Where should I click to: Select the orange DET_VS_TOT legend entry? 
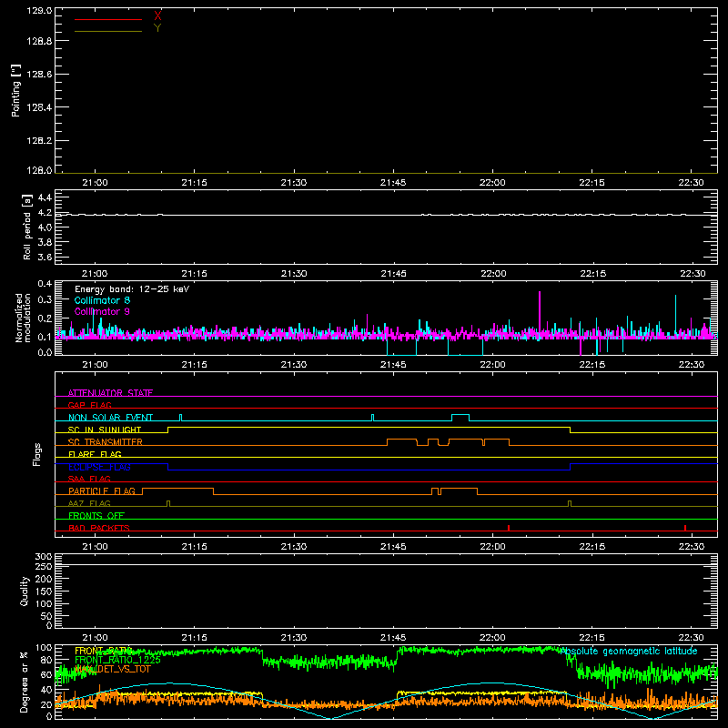113,669
